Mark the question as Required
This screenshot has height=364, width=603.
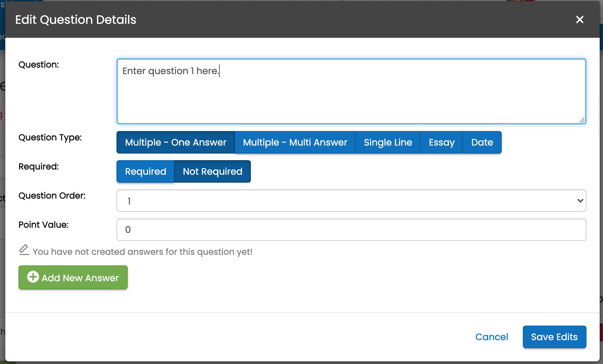145,171
